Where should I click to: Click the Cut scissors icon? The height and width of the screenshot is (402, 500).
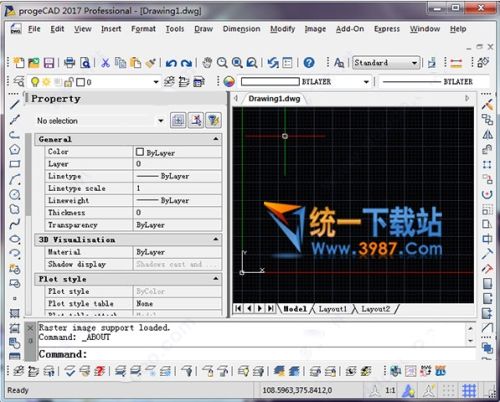pos(105,63)
